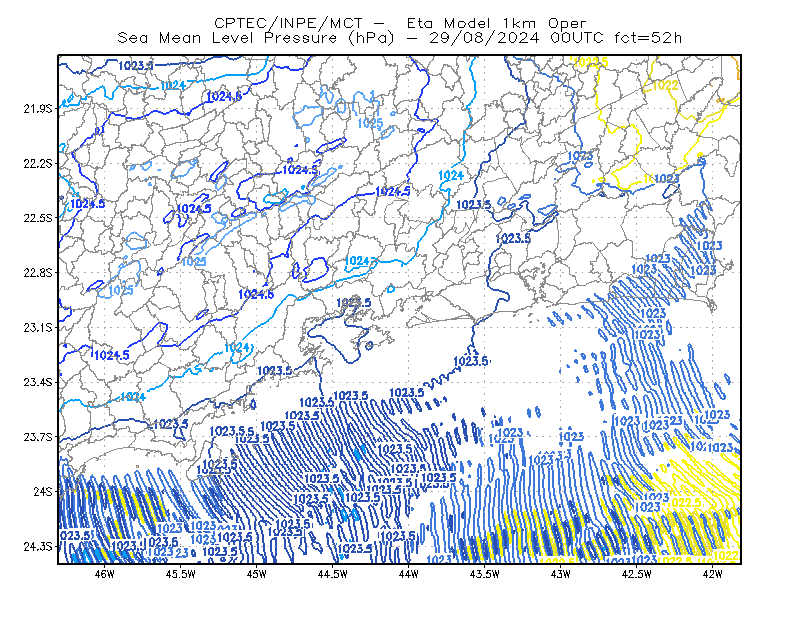Screen dimensions: 800x618
Task: Select the 22.2S latitude tick label
Action: point(38,163)
